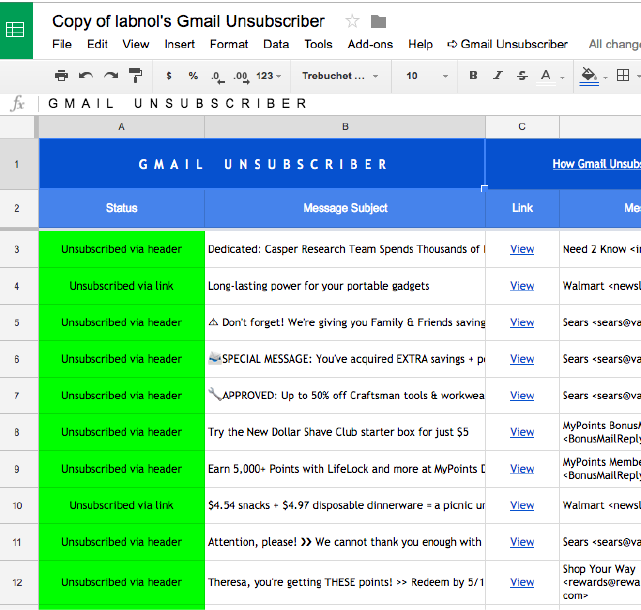The image size is (641, 610).
Task: Open the text color A icon
Action: (545, 76)
